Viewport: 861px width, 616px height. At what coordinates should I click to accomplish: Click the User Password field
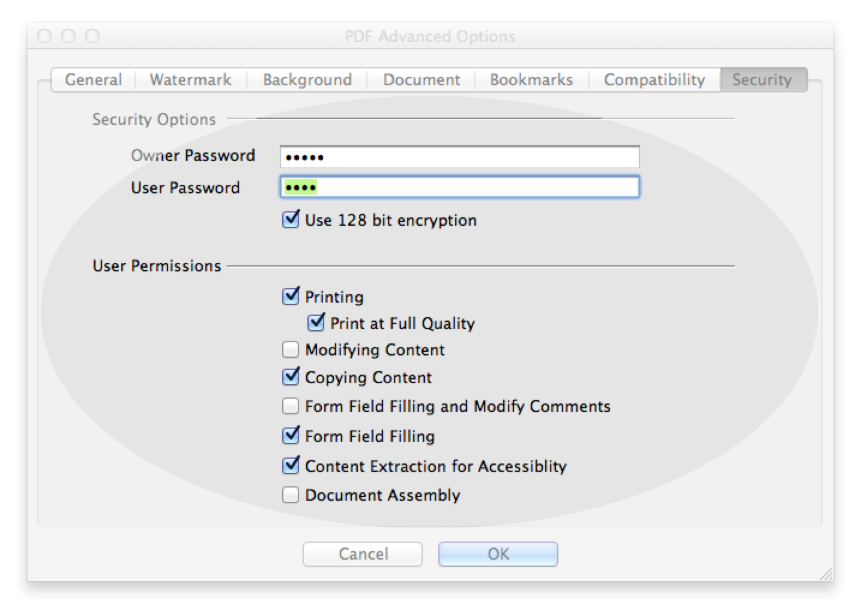pyautogui.click(x=459, y=187)
